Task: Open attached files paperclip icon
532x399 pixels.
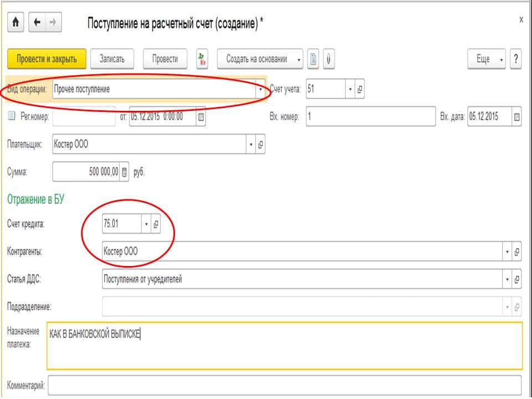Action: pyautogui.click(x=329, y=59)
